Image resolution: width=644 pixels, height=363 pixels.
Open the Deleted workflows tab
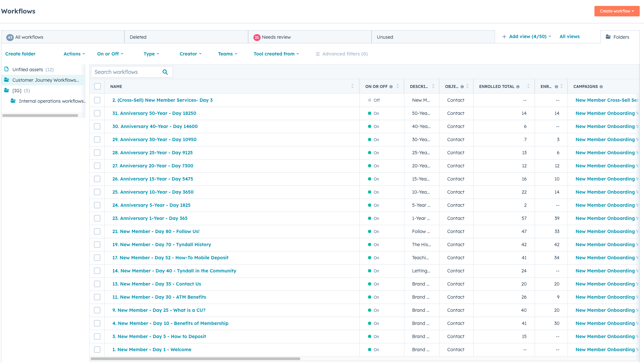tap(138, 37)
